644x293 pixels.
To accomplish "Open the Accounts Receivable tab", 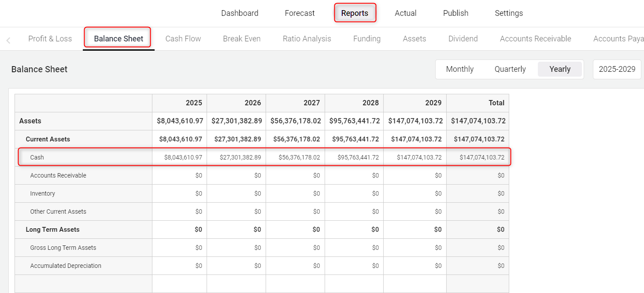I will pyautogui.click(x=535, y=39).
